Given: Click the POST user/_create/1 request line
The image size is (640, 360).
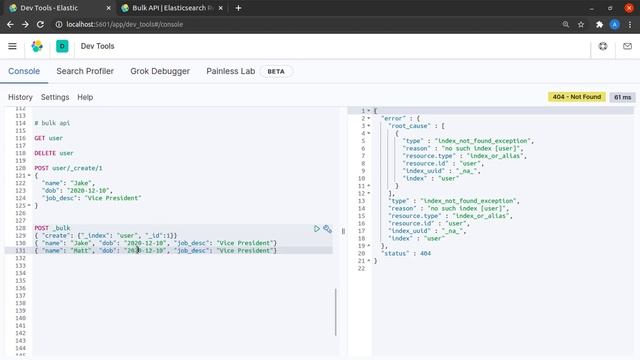Looking at the screenshot, I should pos(68,168).
